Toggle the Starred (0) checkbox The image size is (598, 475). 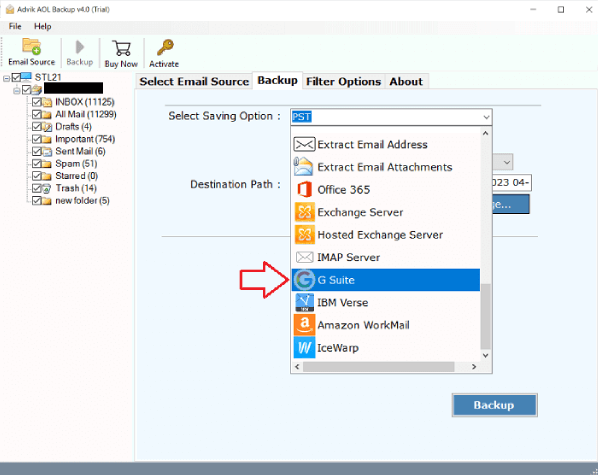pyautogui.click(x=37, y=176)
